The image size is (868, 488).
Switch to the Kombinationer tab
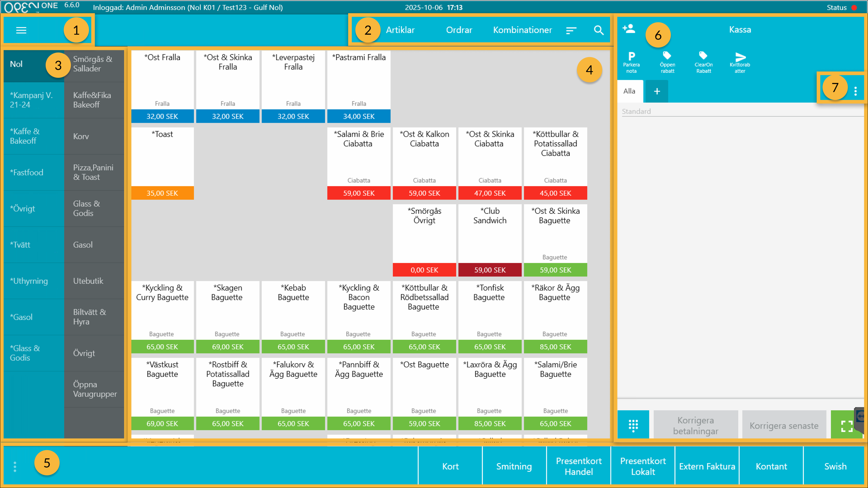(522, 30)
